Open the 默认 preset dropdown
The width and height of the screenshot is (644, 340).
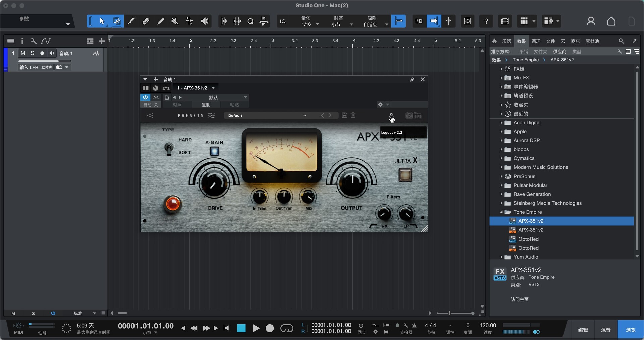(216, 97)
